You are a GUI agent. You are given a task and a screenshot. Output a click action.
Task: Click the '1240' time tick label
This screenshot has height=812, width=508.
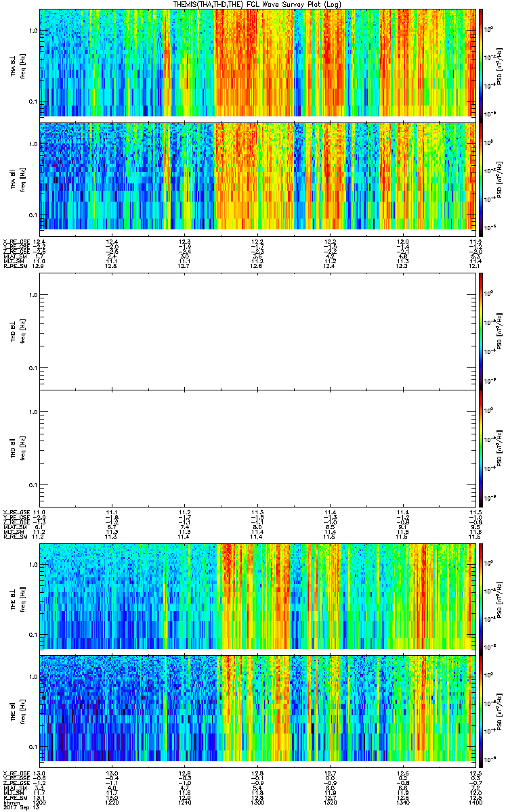(185, 803)
